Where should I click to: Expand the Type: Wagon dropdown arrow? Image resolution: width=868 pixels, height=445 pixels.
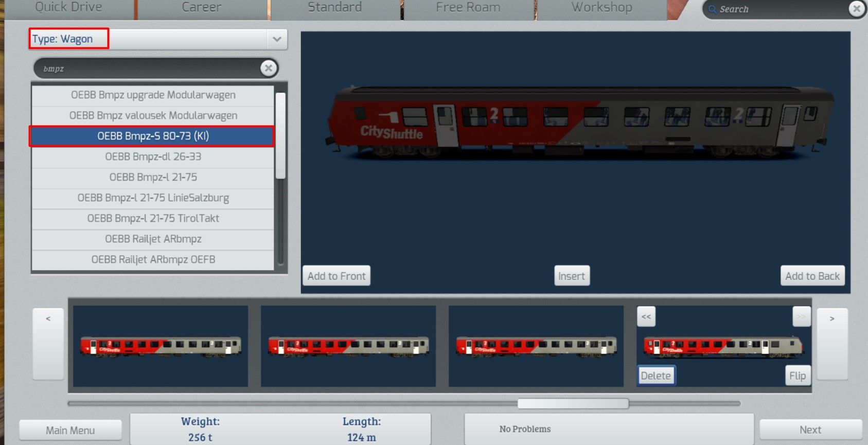click(277, 39)
